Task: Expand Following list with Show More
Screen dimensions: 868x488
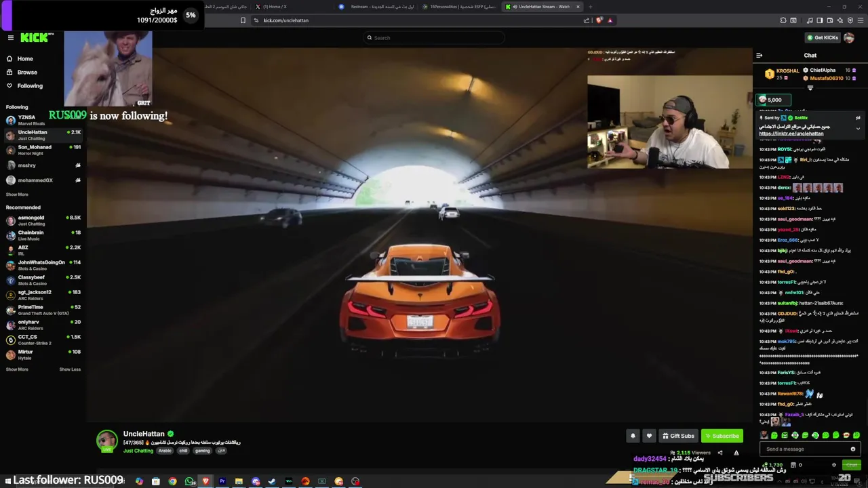Action: pyautogui.click(x=17, y=195)
